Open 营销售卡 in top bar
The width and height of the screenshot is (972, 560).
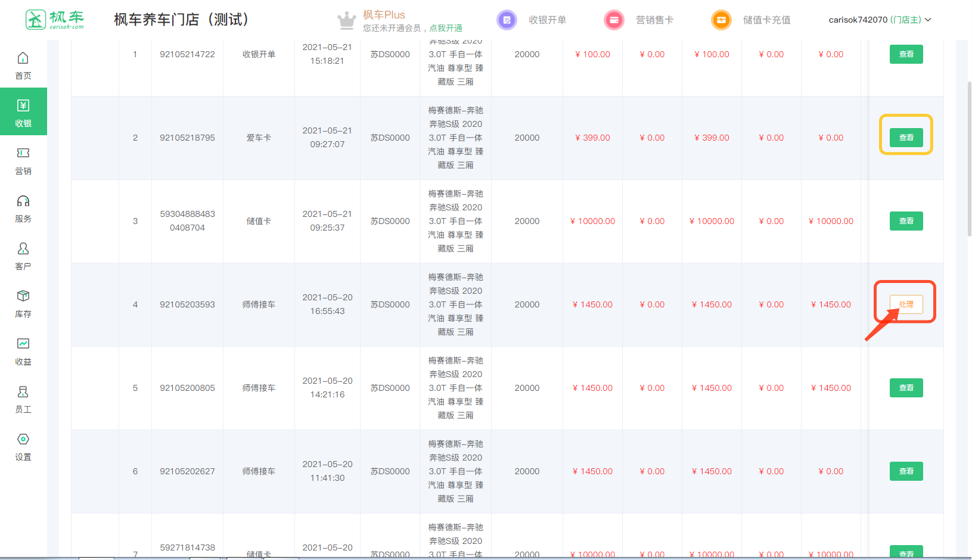[639, 20]
